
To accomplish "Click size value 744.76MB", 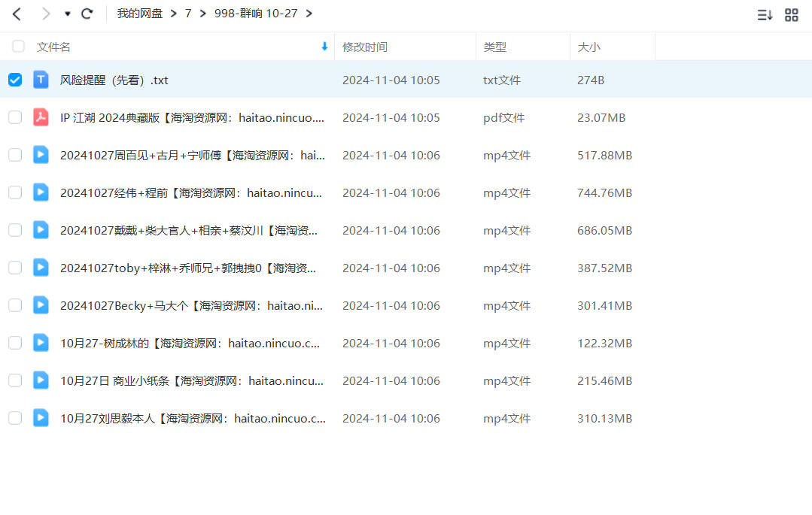I will [605, 193].
